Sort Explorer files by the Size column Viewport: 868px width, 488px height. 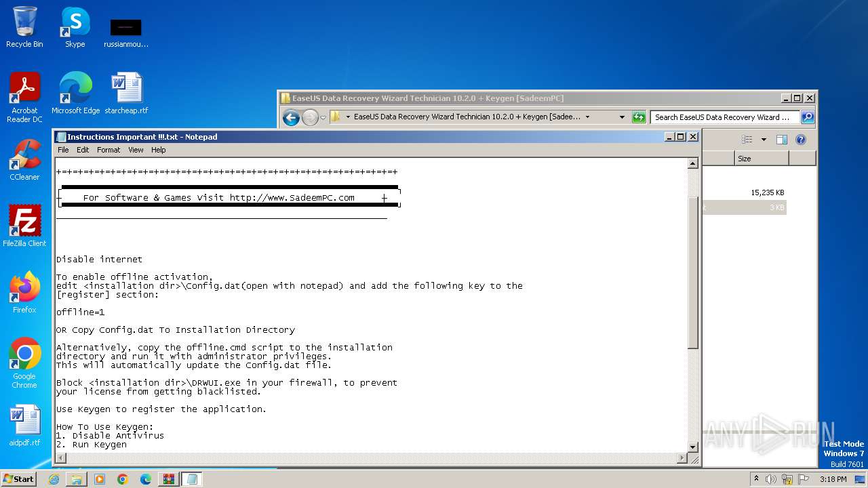tap(762, 159)
